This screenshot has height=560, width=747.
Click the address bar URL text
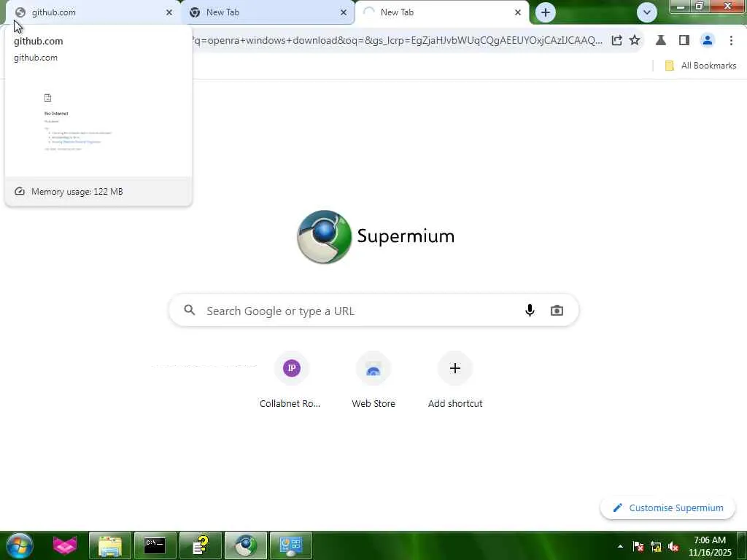coord(398,41)
